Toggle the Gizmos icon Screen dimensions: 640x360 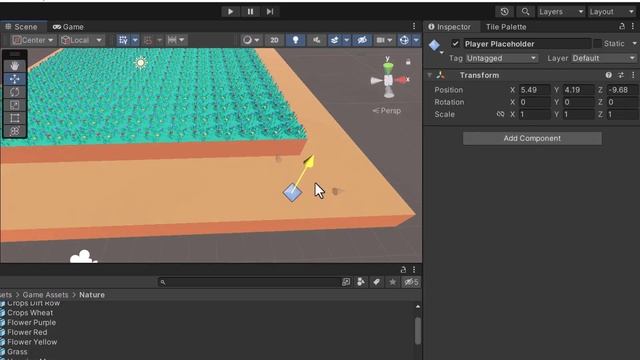404,40
